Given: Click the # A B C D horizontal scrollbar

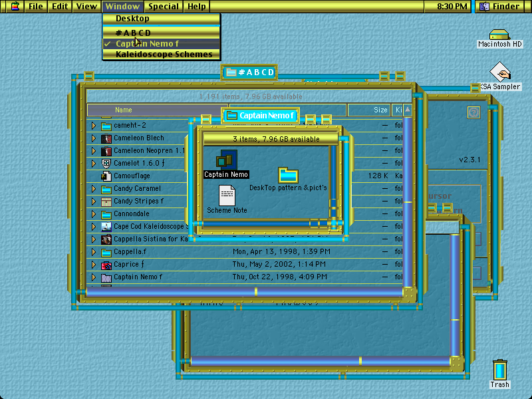Looking at the screenshot, I should [x=244, y=292].
